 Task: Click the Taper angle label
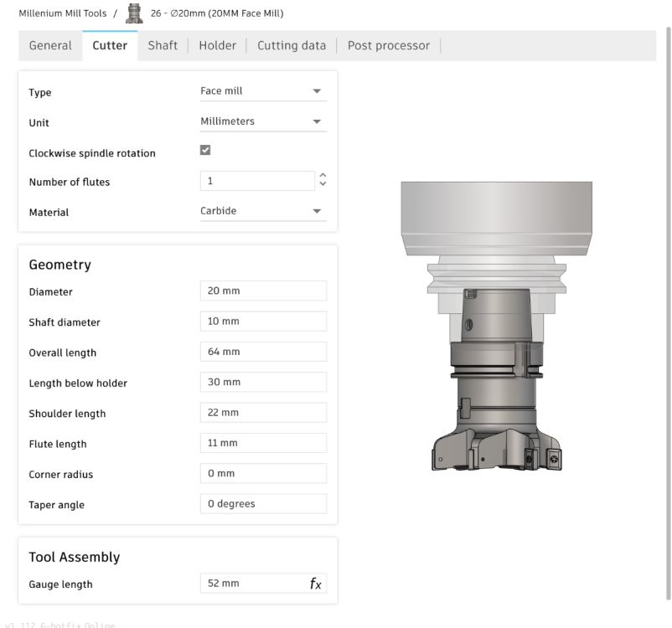[x=57, y=505]
